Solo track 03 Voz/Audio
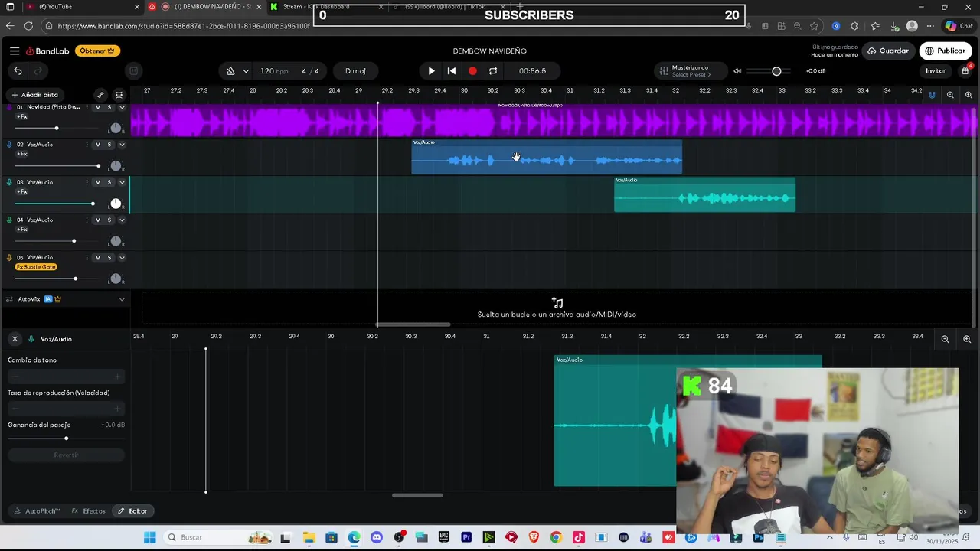Viewport: 980px width, 551px height. [109, 182]
